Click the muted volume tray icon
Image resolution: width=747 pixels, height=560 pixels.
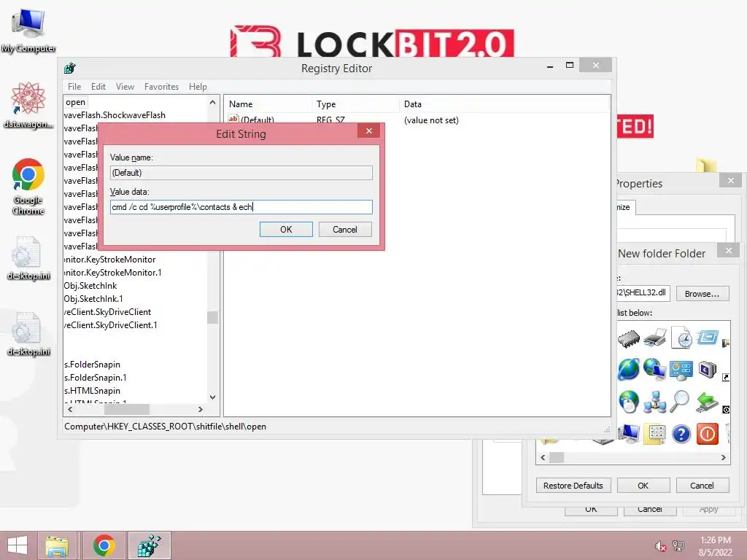tap(660, 546)
